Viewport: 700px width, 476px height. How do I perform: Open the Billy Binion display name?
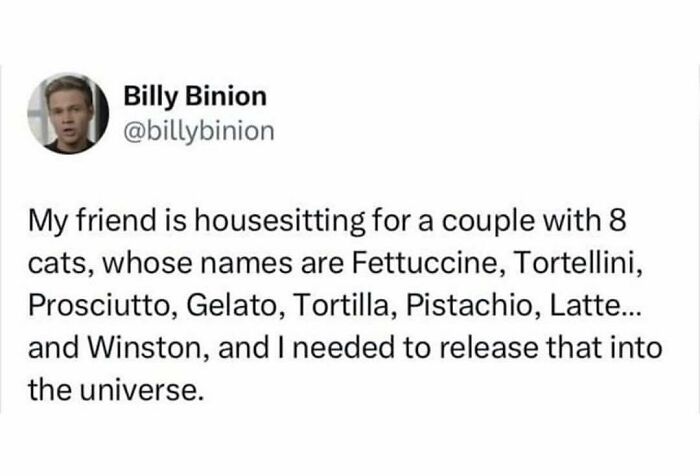pos(194,96)
